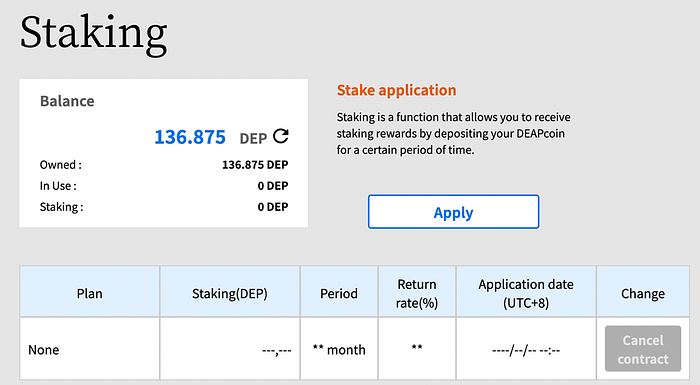Select the None plan table cell

tap(89, 349)
